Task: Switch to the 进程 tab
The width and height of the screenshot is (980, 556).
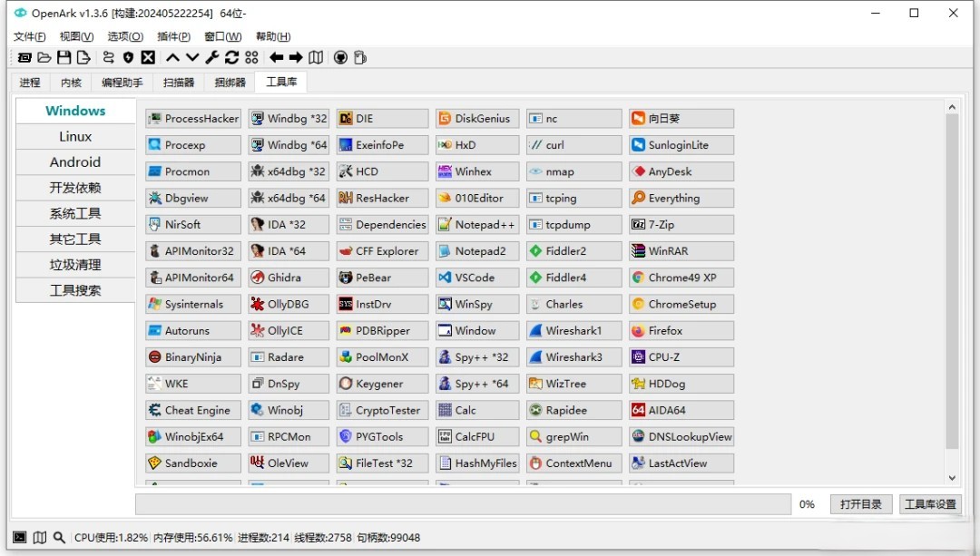Action: (x=29, y=83)
